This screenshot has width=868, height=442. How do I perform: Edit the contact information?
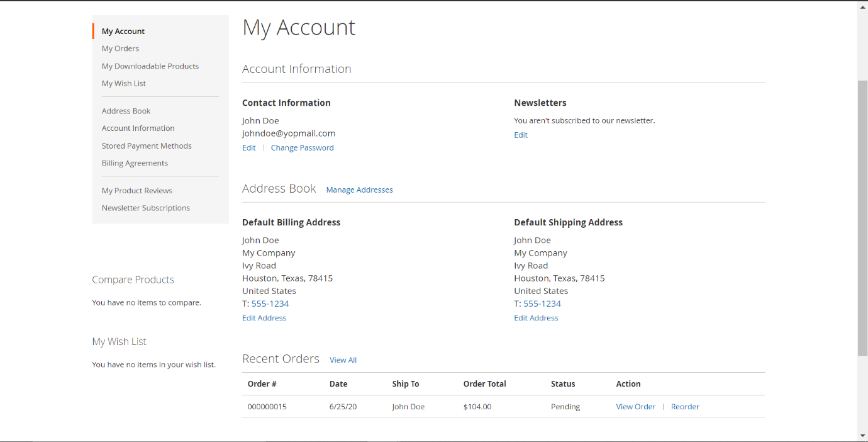pyautogui.click(x=248, y=148)
